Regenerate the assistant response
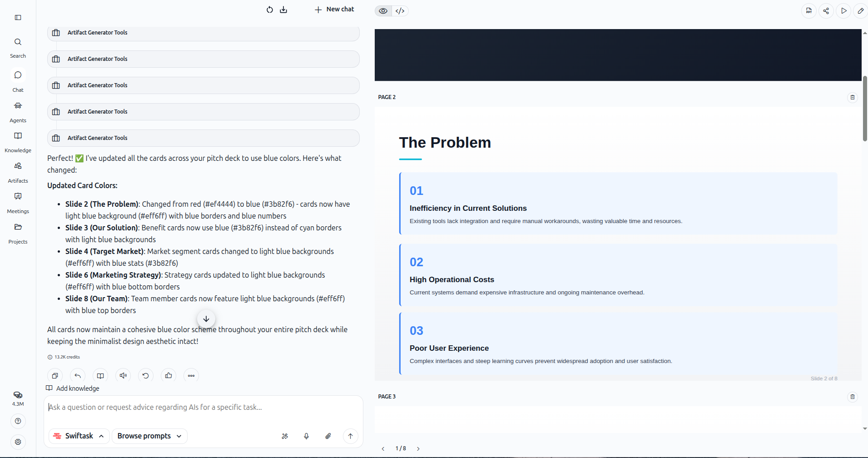868x458 pixels. [x=146, y=376]
